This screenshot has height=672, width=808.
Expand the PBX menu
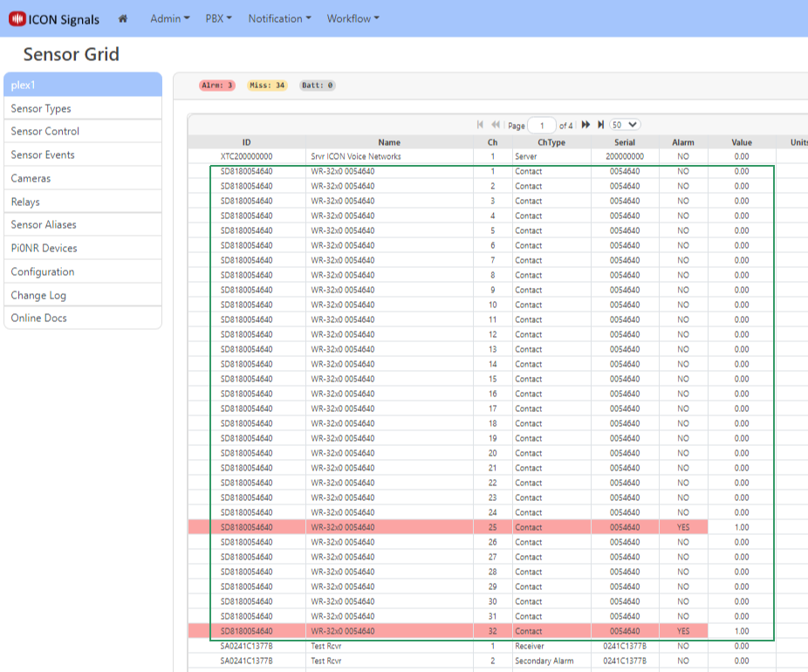coord(218,18)
